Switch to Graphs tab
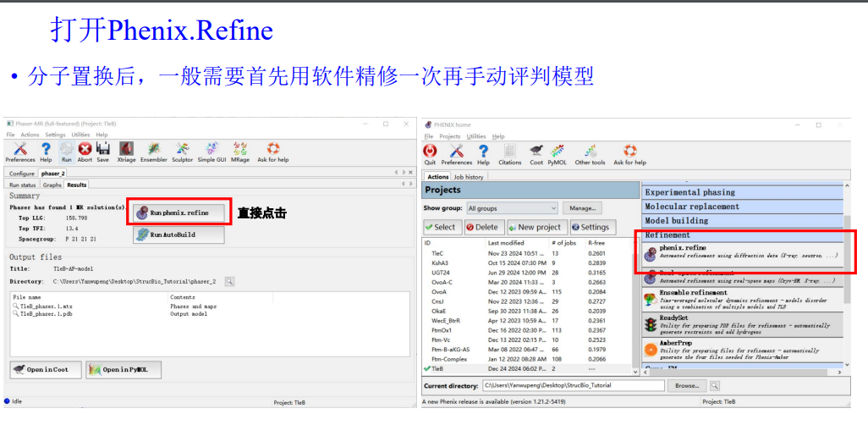868x436 pixels. (x=52, y=185)
